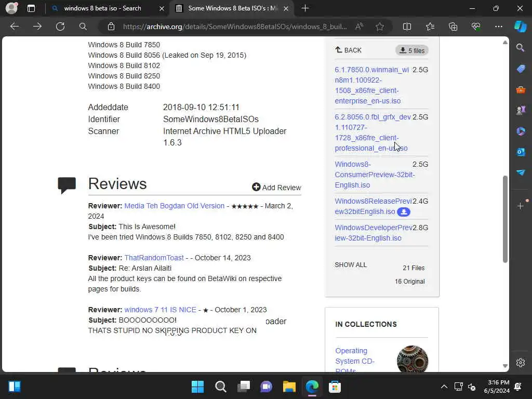
Task: Close the windows 8 beta iso tab
Action: (162, 8)
